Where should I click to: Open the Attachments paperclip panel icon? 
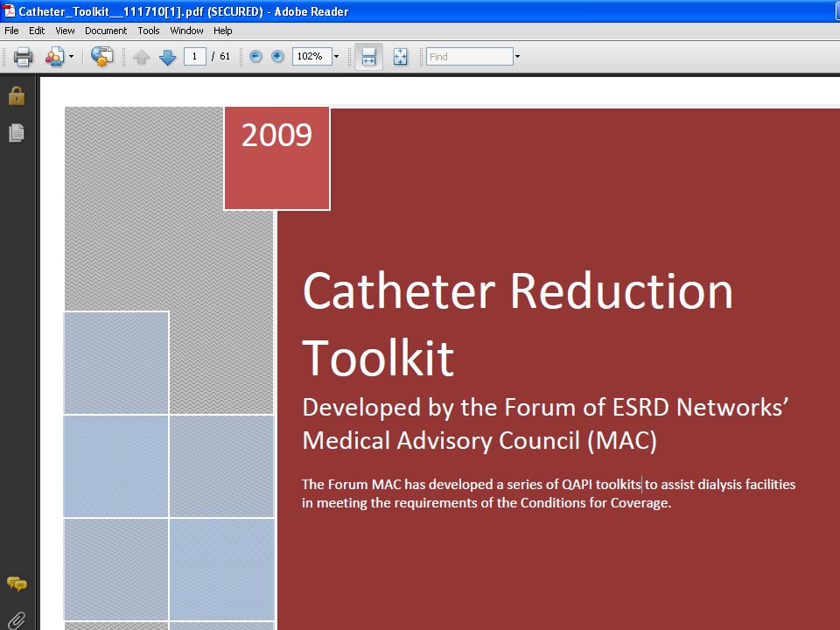point(17,621)
